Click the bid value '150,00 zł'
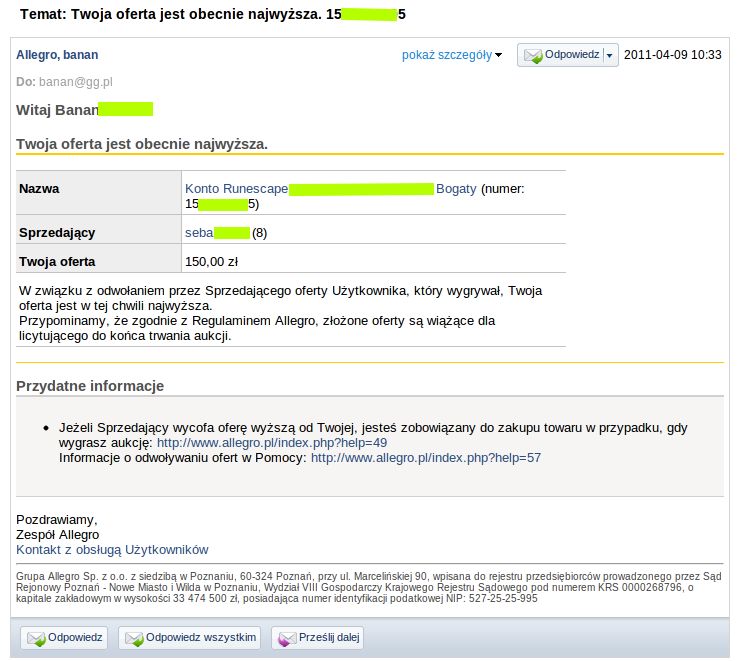This screenshot has height=661, width=740. tap(211, 261)
